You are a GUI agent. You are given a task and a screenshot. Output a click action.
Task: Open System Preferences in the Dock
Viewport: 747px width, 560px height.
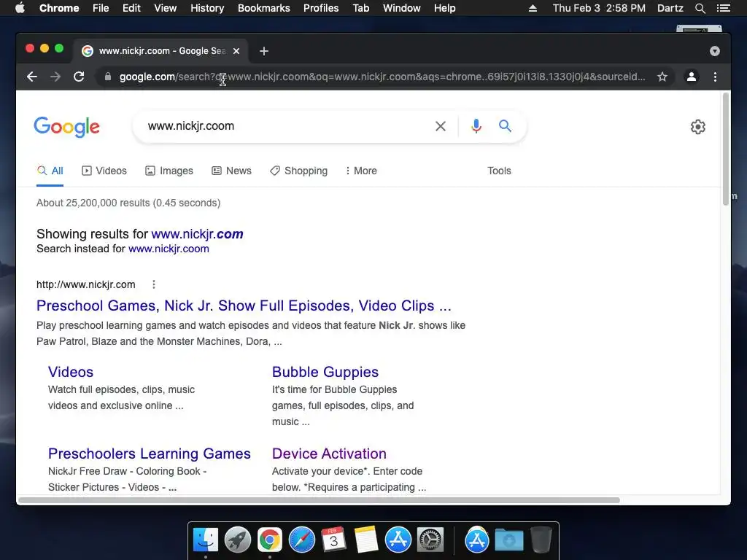click(430, 540)
